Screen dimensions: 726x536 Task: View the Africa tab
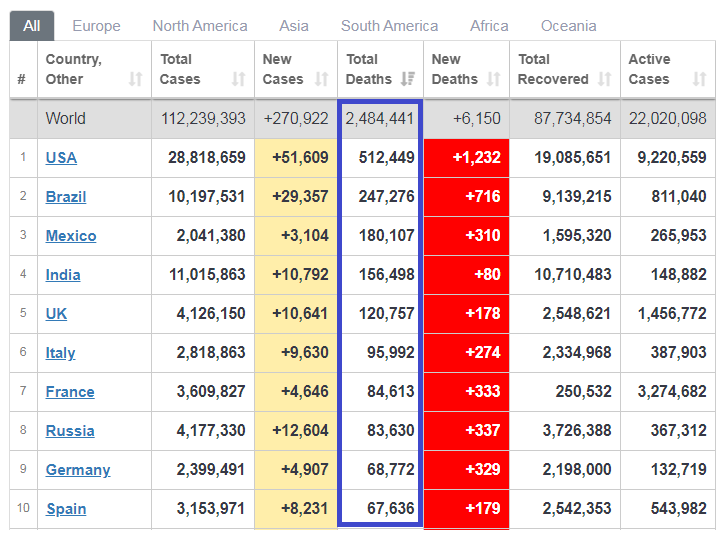pos(489,26)
